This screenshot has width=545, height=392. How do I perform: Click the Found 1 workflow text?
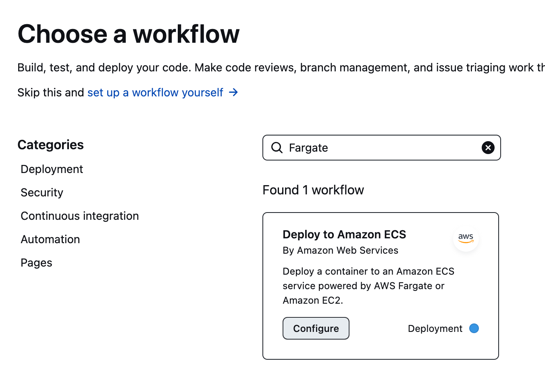coord(313,190)
